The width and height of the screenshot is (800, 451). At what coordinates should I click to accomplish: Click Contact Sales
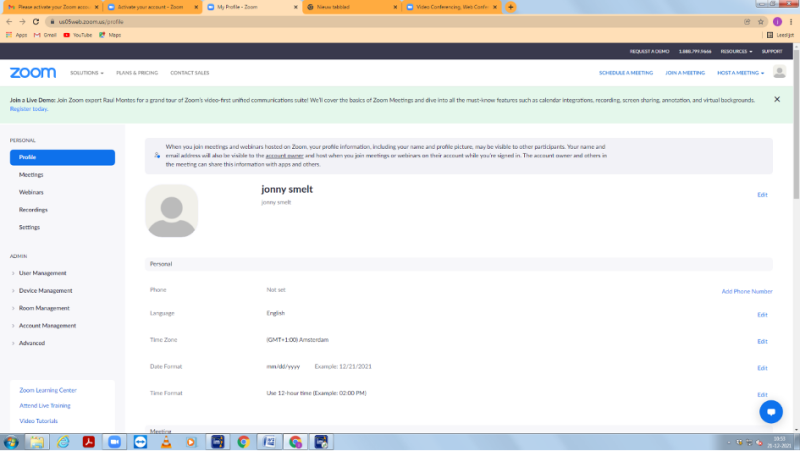(x=190, y=73)
